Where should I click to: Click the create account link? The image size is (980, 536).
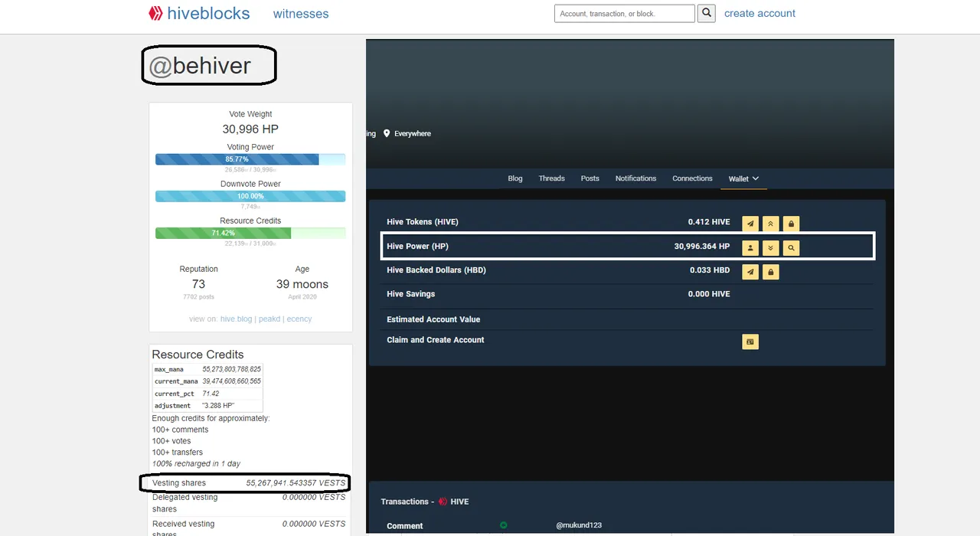(759, 13)
